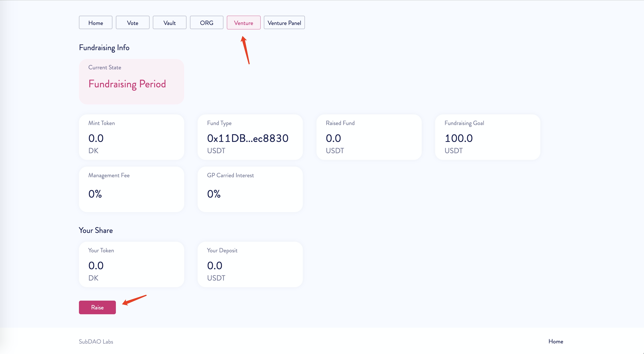Click the SubDAO Labs footer text
The image size is (644, 354).
[x=96, y=342]
